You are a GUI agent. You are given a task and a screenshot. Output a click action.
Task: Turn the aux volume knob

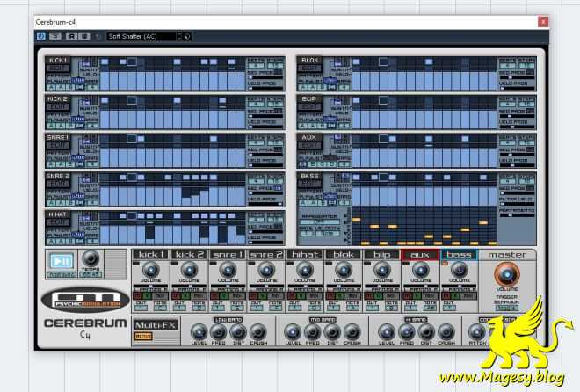(x=420, y=270)
